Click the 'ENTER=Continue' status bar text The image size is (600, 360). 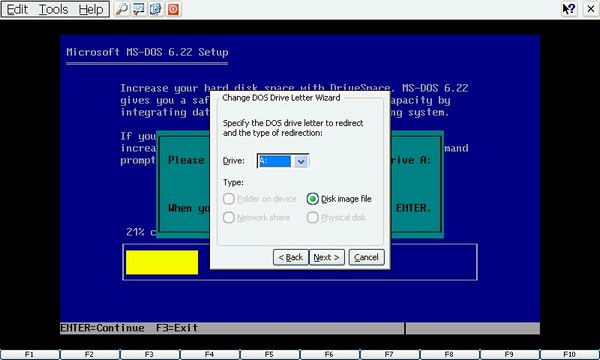pos(103,328)
